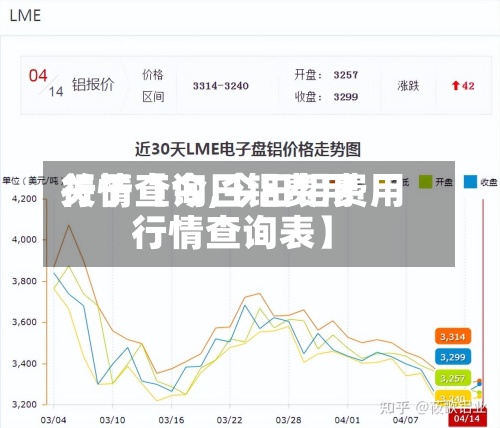This screenshot has width=500, height=428.
Task: Click the 开盘 value 3257
Action: [346, 75]
